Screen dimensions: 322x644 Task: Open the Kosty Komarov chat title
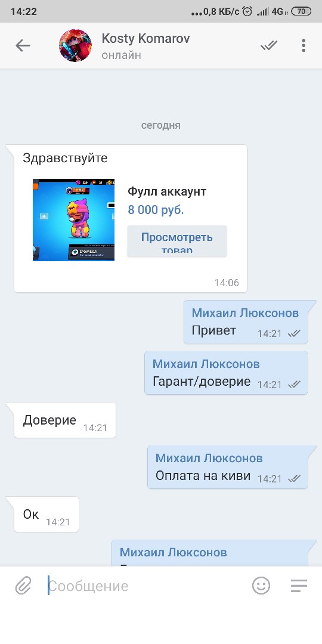click(146, 39)
